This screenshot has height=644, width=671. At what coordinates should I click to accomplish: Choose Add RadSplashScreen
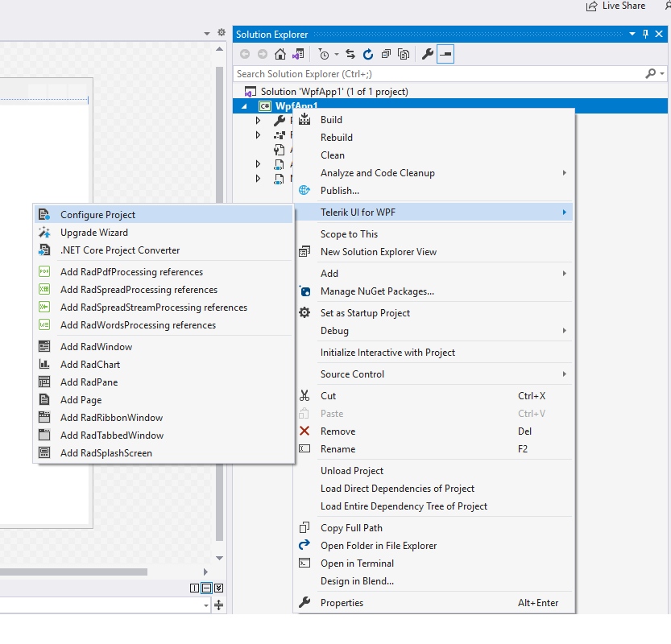tap(164, 453)
